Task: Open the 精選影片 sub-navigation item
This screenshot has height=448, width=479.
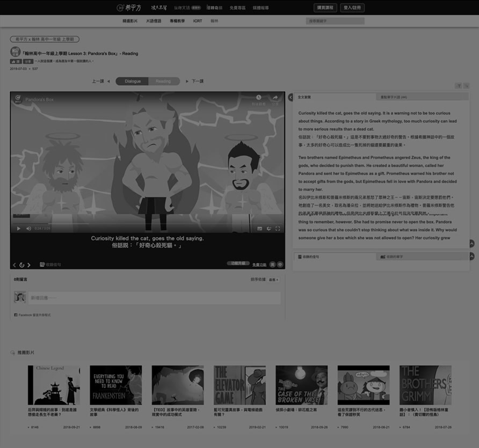Action: [x=130, y=21]
